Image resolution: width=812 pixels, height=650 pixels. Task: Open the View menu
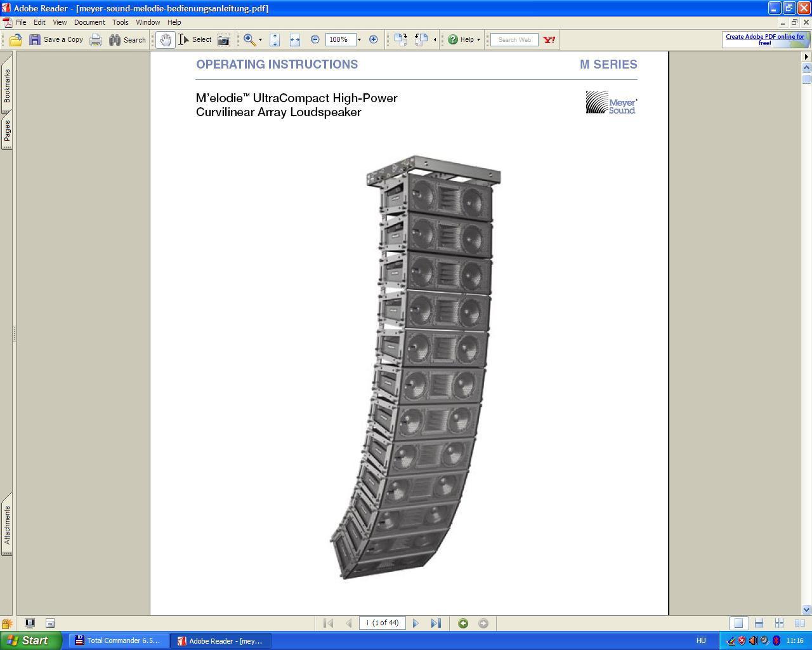[x=60, y=22]
